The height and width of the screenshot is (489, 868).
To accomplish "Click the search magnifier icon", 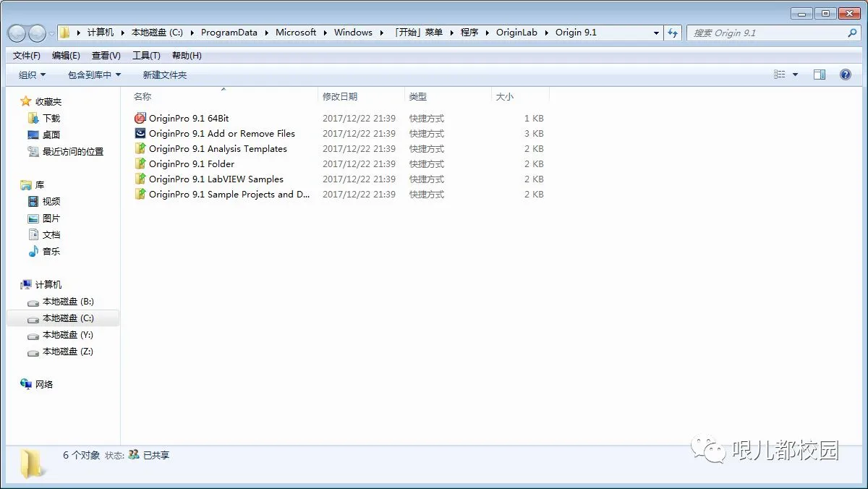I will [852, 33].
